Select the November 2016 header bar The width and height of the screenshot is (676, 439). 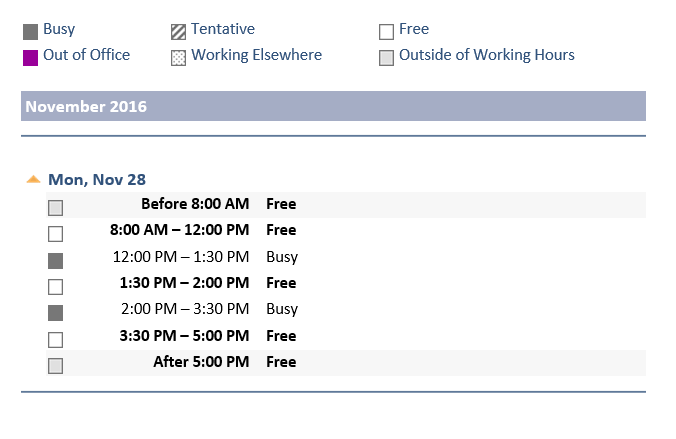click(x=333, y=106)
